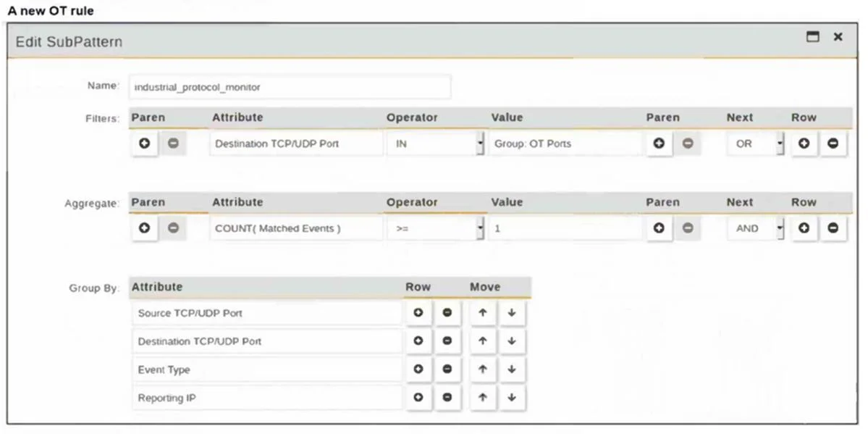
Task: Remove closing paren on the Aggregate row
Action: (688, 228)
